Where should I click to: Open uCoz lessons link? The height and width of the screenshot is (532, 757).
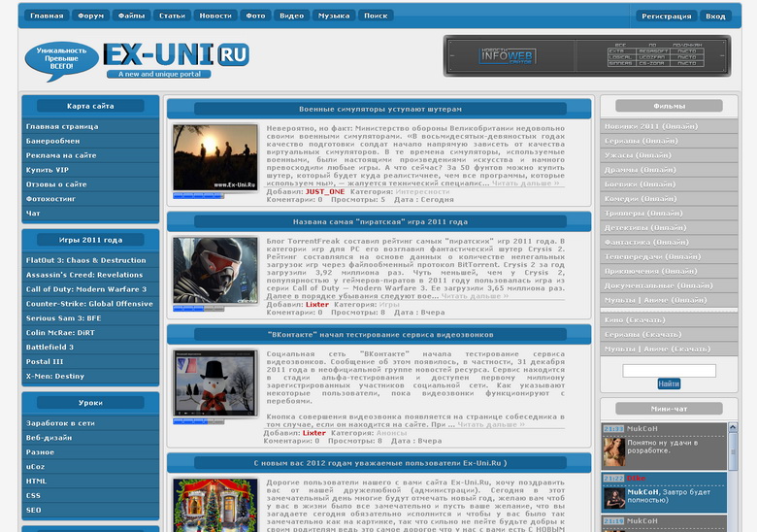point(90,466)
